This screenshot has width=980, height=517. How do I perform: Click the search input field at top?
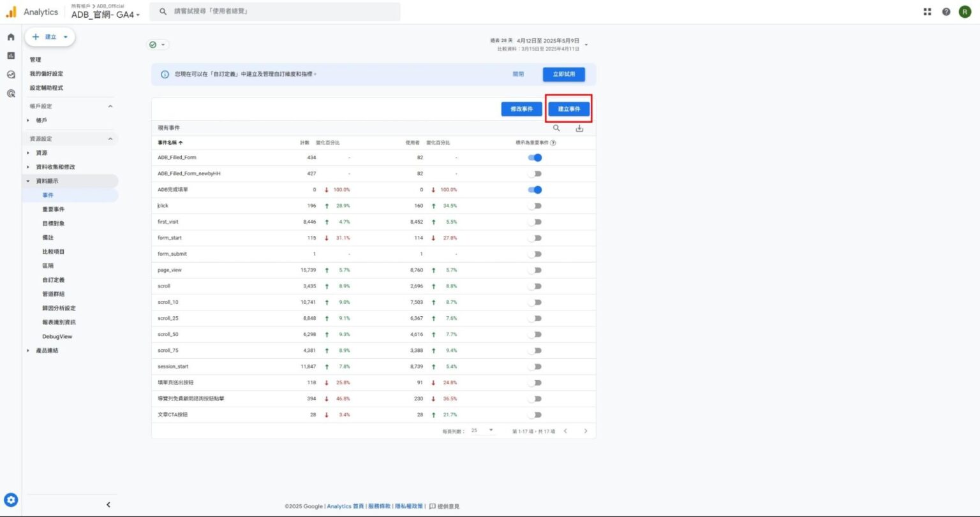tap(274, 11)
